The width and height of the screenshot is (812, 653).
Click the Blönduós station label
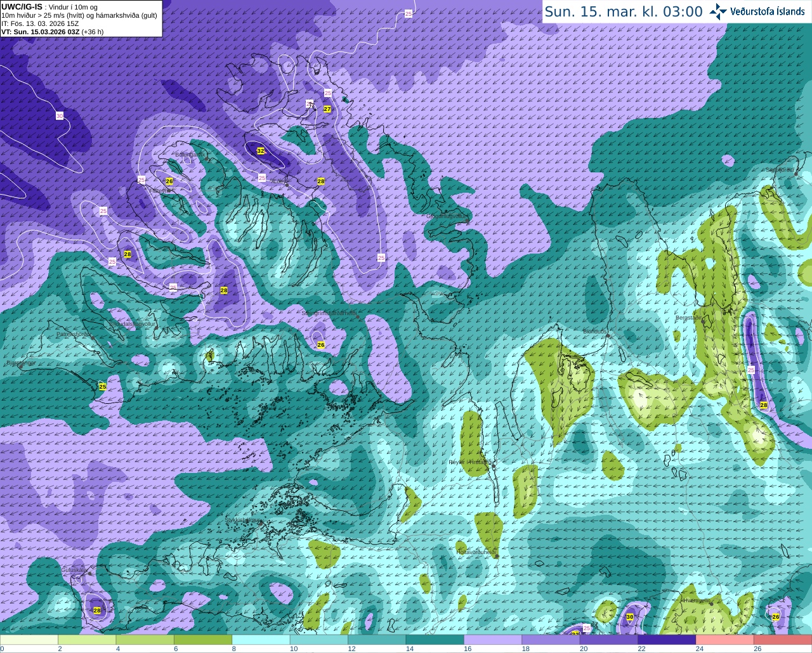pyautogui.click(x=595, y=332)
